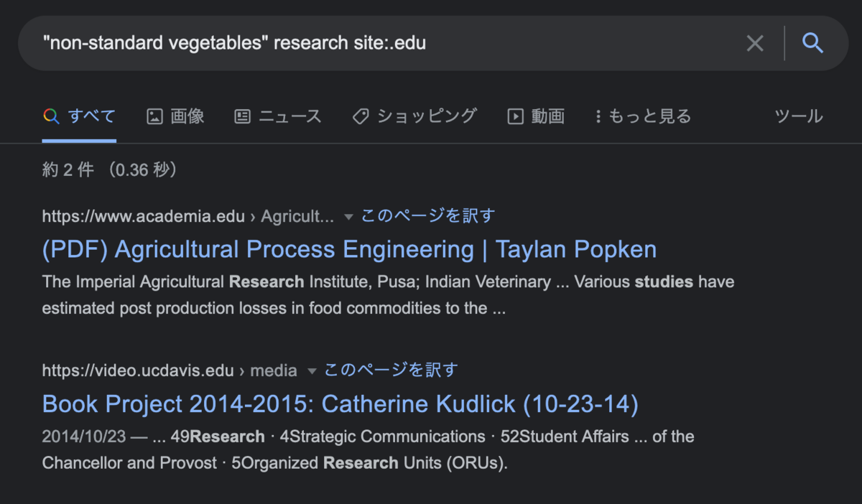This screenshot has height=504, width=862.
Task: Click the ニュース tab newspaper icon
Action: point(243,116)
